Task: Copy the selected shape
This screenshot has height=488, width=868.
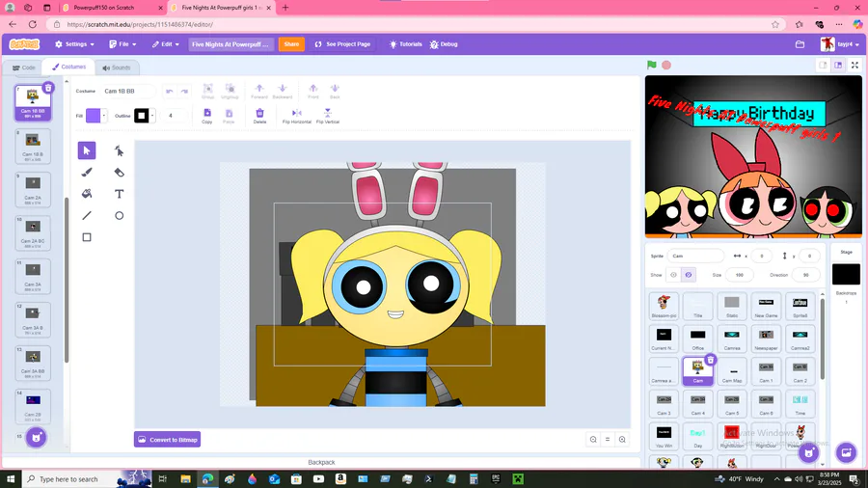Action: [207, 116]
